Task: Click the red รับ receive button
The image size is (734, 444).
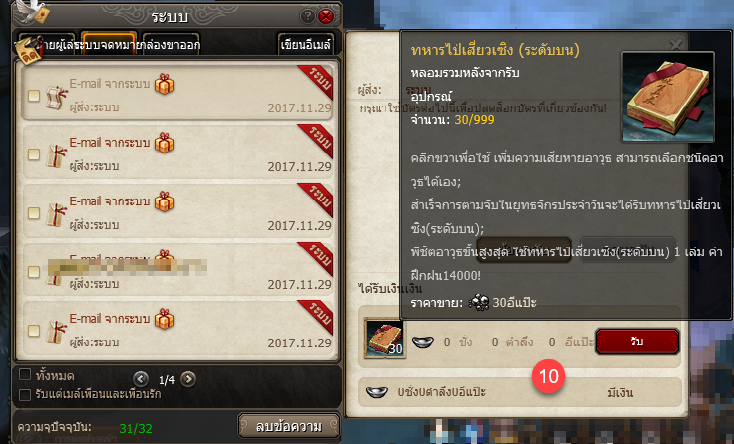Action: [x=637, y=341]
